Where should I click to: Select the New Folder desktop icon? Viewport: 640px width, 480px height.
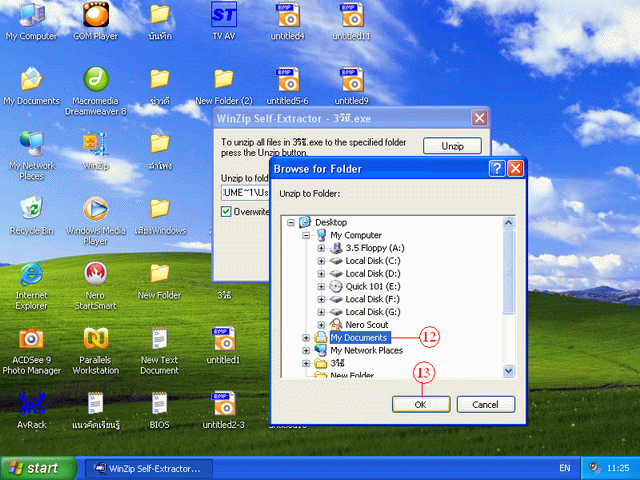tap(159, 281)
